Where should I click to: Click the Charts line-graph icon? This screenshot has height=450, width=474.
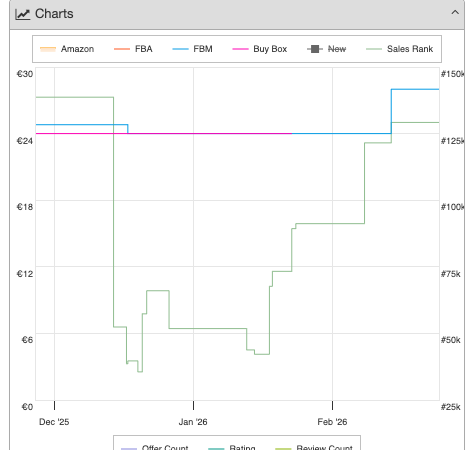(x=23, y=14)
